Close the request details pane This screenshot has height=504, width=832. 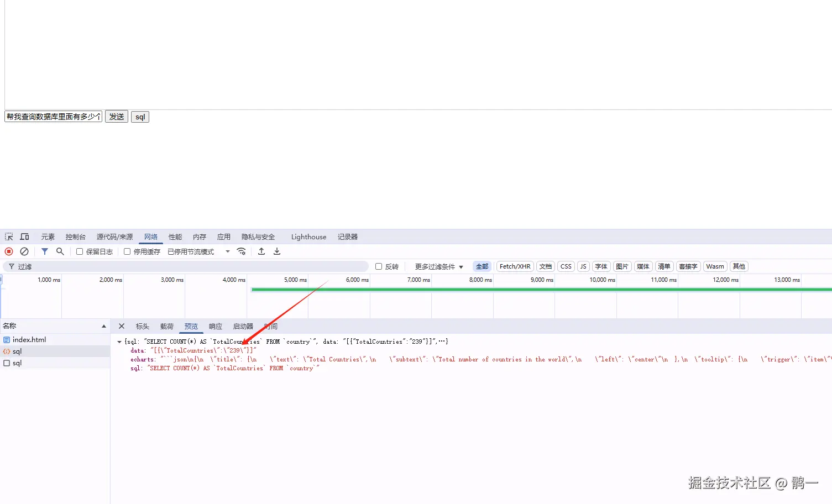click(122, 326)
